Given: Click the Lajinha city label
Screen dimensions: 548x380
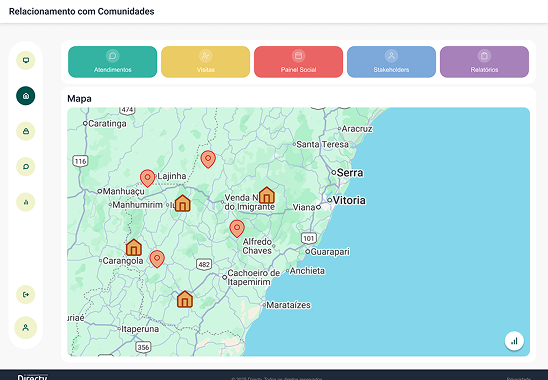Looking at the screenshot, I should pos(172,176).
